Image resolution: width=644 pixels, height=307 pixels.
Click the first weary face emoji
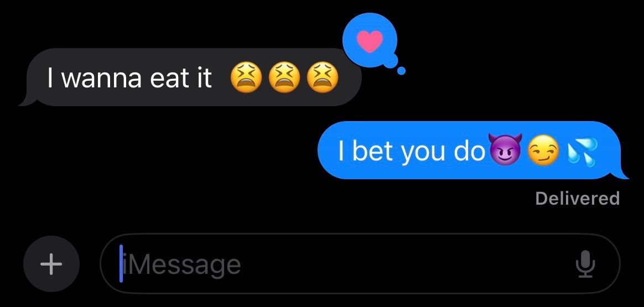click(246, 77)
